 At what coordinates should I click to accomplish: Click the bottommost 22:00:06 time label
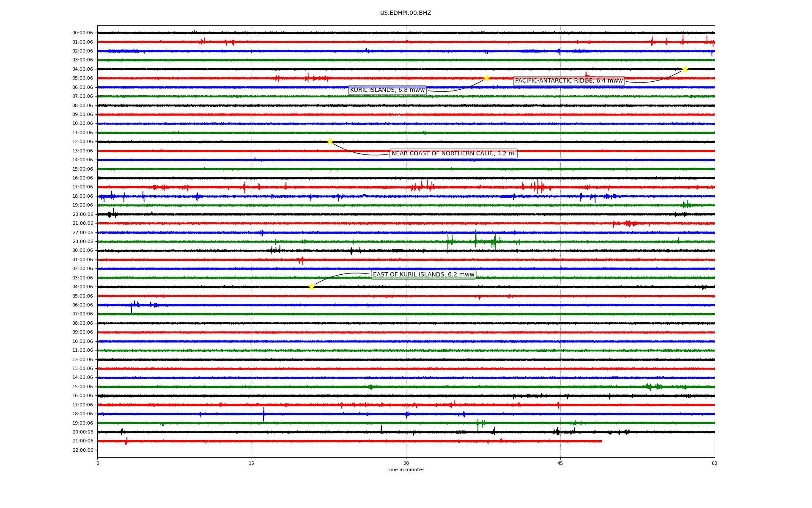82,450
